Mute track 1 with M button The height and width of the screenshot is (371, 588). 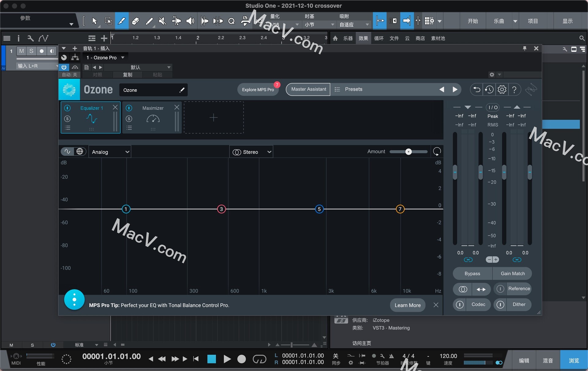[21, 51]
